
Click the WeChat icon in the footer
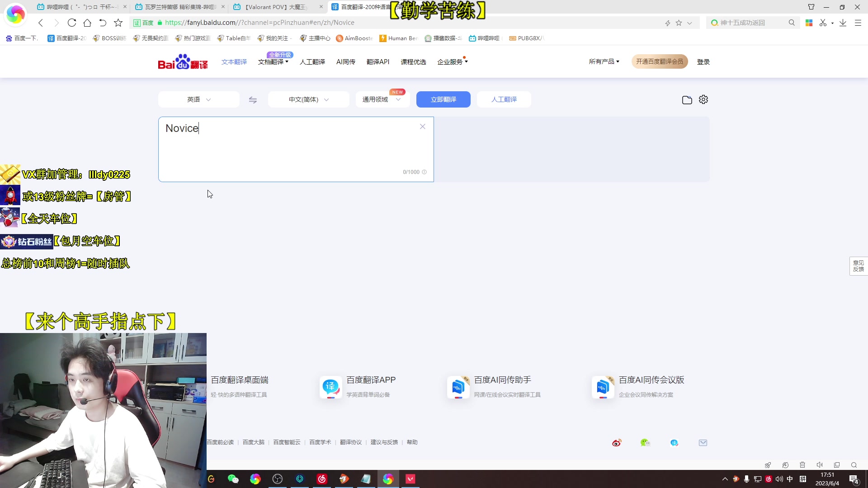[x=645, y=443]
